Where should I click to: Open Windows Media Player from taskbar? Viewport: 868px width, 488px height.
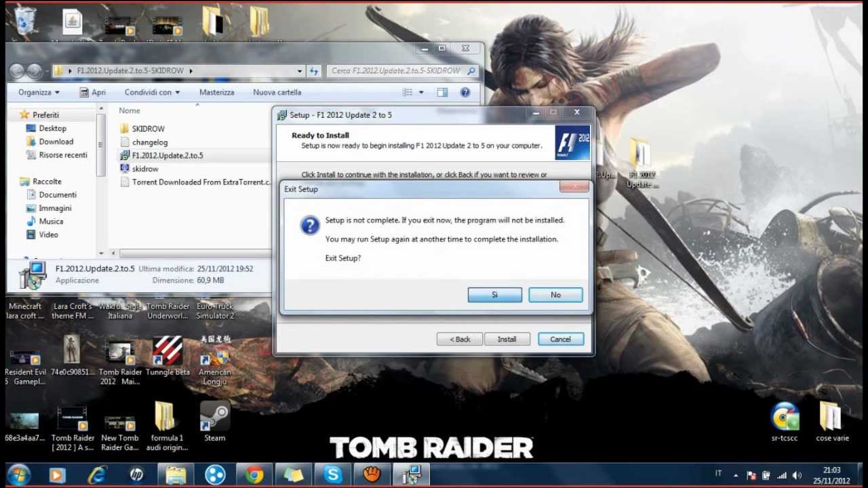pos(57,475)
